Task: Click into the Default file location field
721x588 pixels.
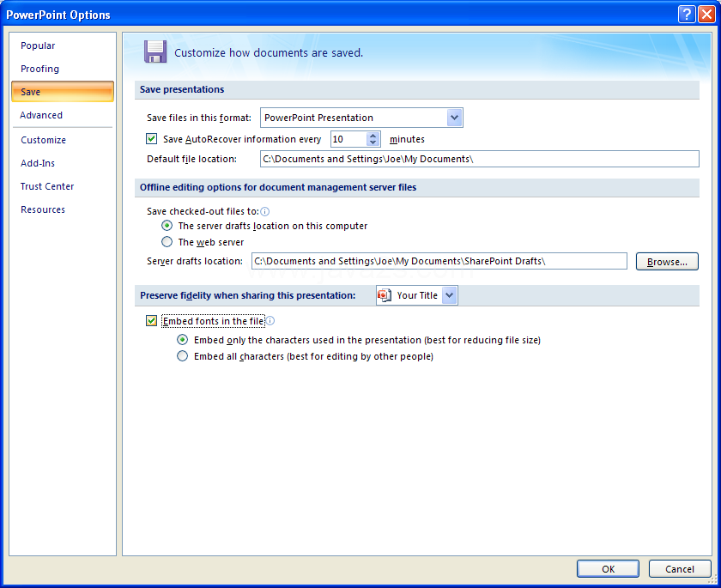Action: (480, 159)
